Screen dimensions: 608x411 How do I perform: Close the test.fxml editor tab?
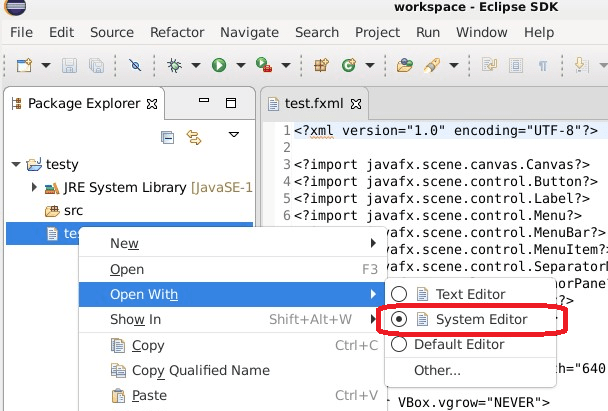click(x=356, y=104)
